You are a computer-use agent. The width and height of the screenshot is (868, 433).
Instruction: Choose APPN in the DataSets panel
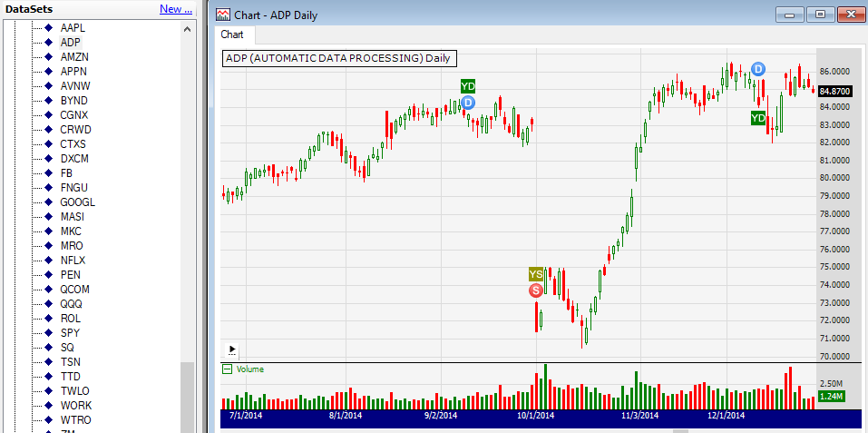coord(73,72)
